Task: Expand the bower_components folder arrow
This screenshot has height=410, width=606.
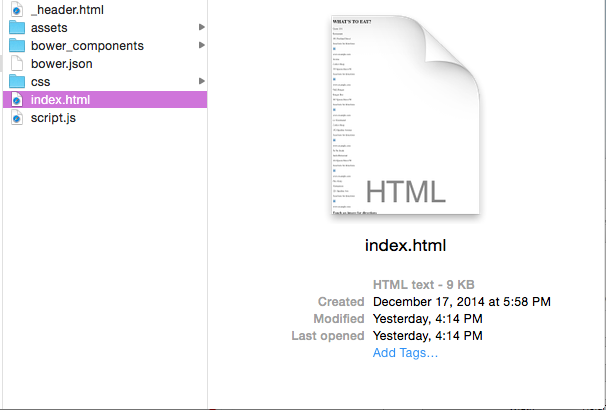Action: [x=201, y=45]
